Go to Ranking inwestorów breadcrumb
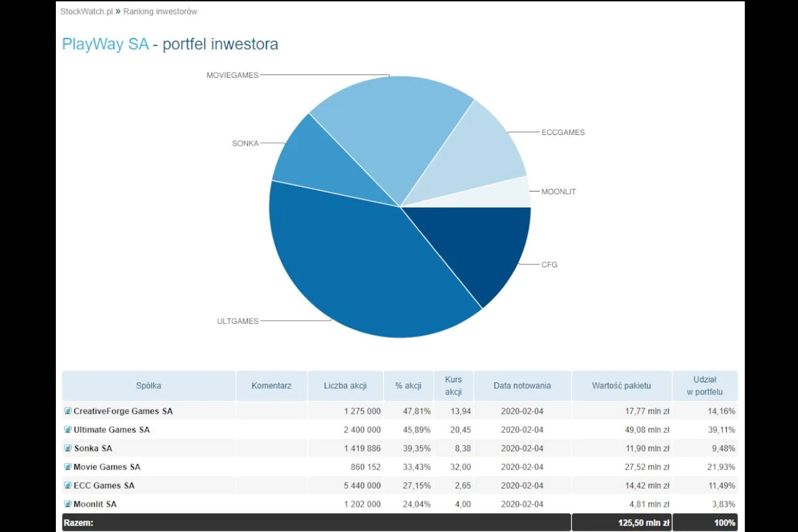798x532 pixels. [160, 11]
